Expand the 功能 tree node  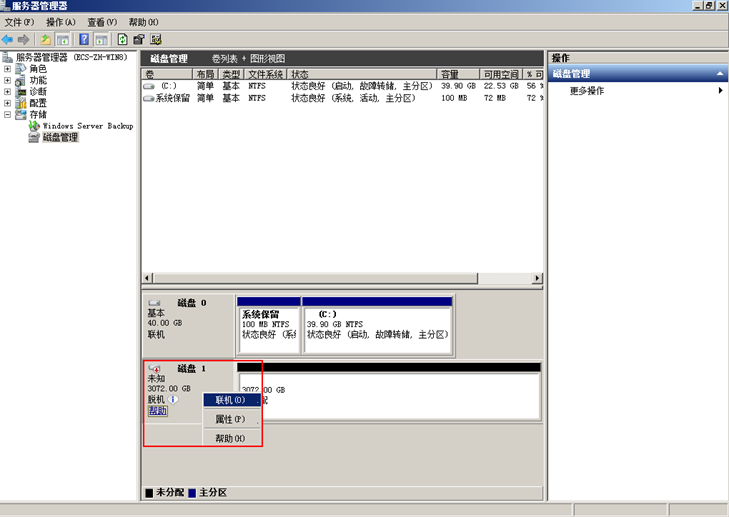8,80
